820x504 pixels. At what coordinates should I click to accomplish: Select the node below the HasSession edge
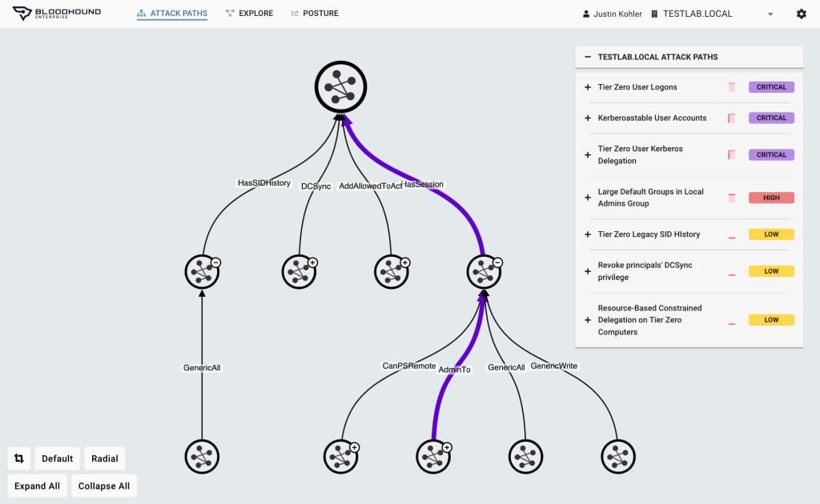(x=484, y=271)
